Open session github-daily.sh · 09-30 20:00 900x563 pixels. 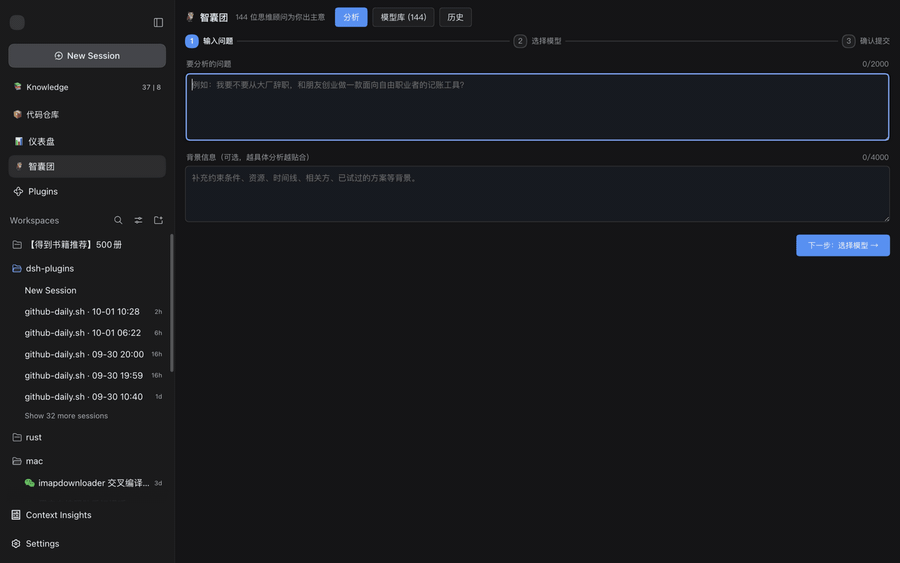tap(87, 354)
